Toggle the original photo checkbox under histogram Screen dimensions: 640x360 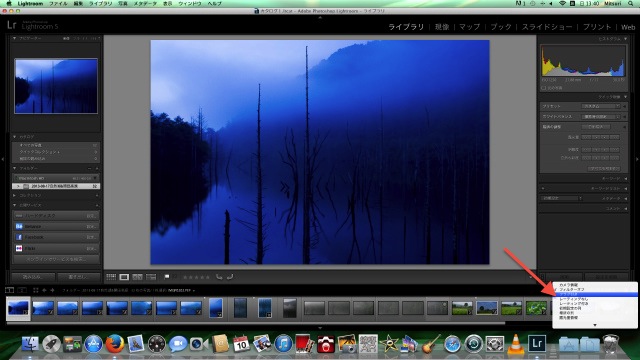pos(543,88)
